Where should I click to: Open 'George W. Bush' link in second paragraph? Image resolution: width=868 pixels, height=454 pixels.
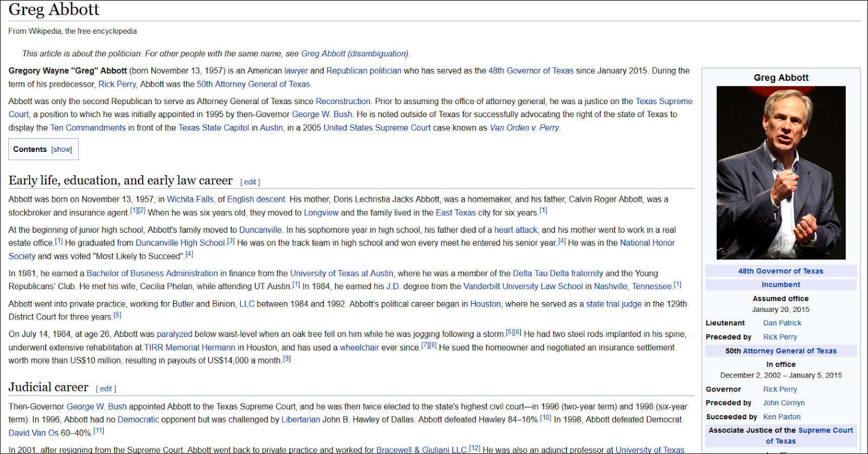[322, 114]
